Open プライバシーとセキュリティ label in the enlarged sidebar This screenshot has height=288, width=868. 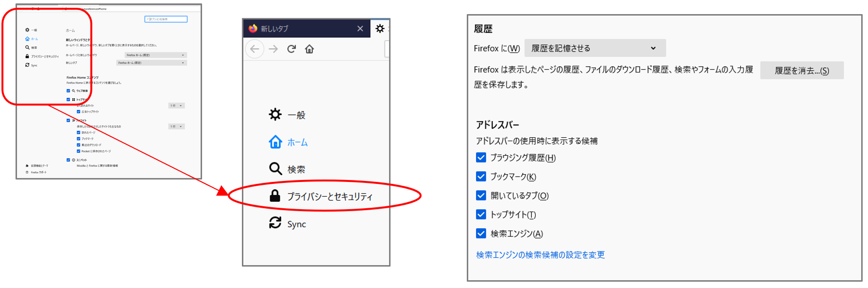pyautogui.click(x=330, y=197)
